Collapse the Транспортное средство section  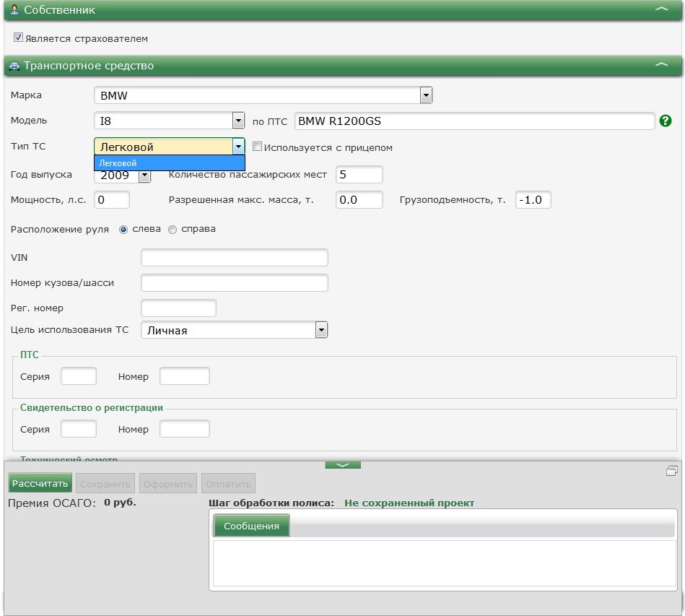click(661, 66)
